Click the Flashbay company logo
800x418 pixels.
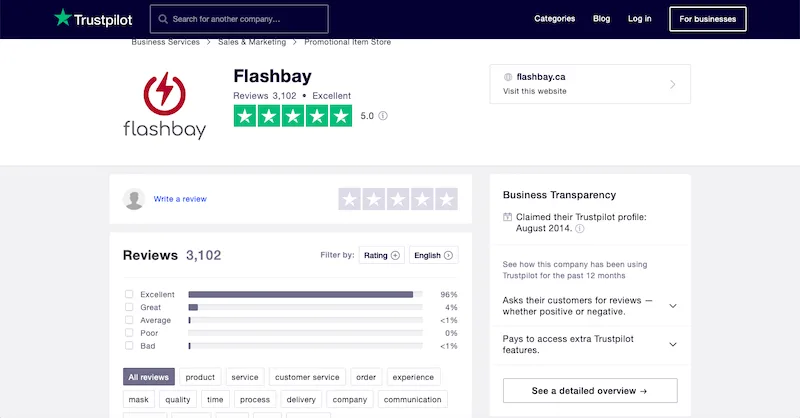coord(164,106)
